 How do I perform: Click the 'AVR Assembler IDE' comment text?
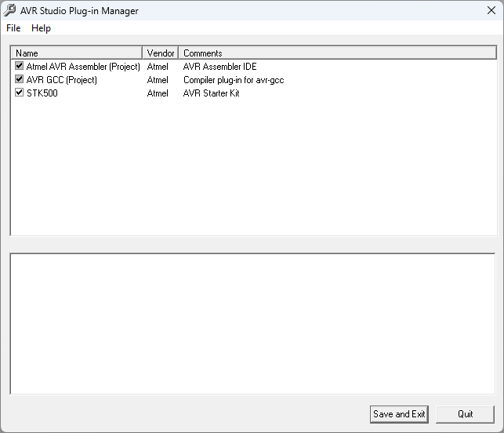point(219,67)
